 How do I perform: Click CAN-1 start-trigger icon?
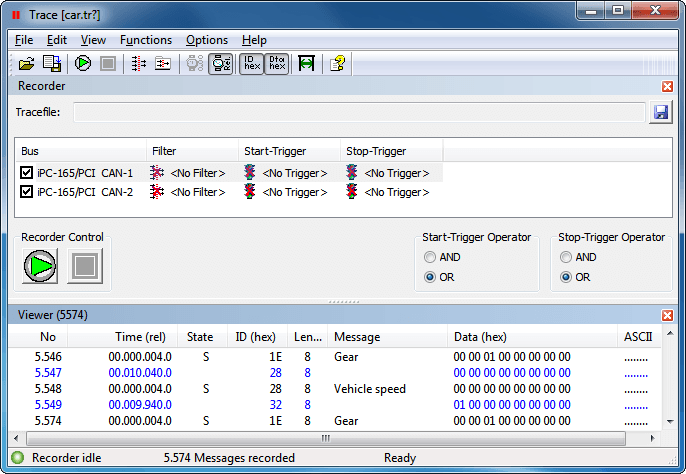click(x=249, y=172)
